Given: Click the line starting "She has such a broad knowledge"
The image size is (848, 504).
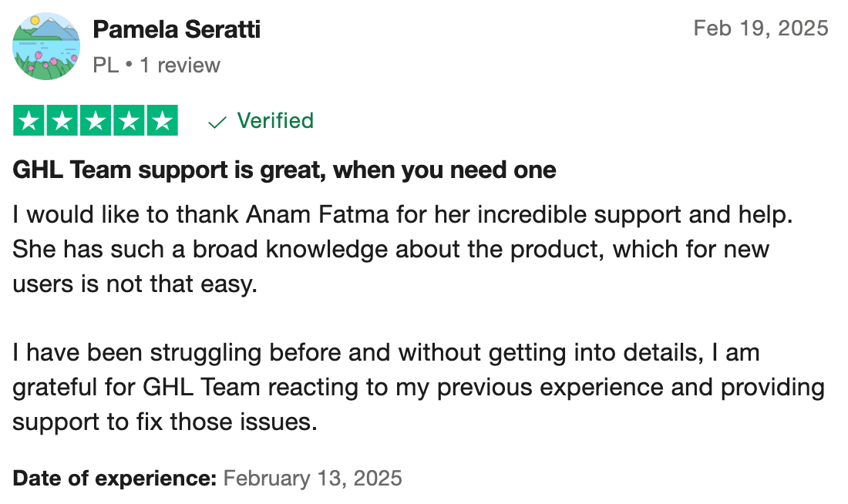Looking at the screenshot, I should [391, 250].
